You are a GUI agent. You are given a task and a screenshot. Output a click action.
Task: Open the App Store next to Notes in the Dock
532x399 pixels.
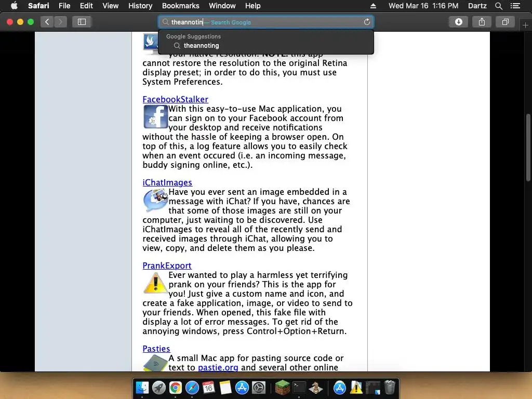(x=242, y=388)
